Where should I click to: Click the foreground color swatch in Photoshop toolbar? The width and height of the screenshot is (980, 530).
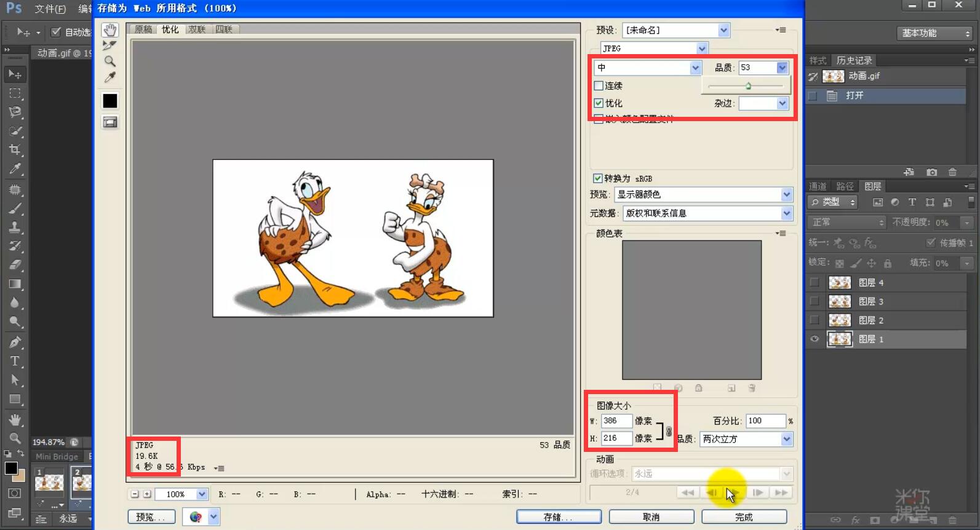10,468
